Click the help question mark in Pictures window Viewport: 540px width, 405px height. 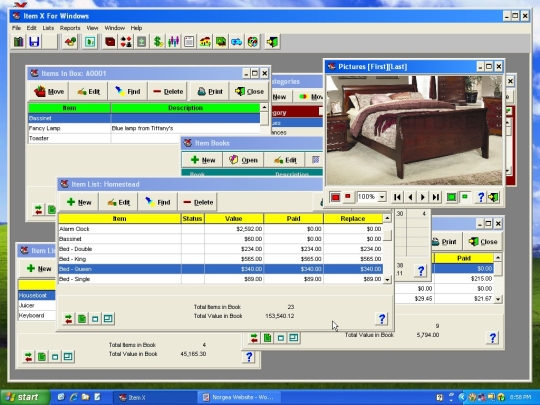pos(481,197)
